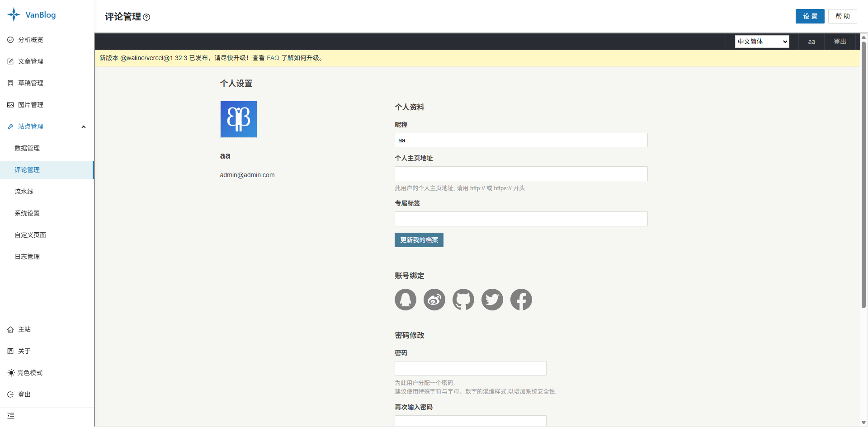Focus the 个人主页地址 input field

pyautogui.click(x=521, y=174)
